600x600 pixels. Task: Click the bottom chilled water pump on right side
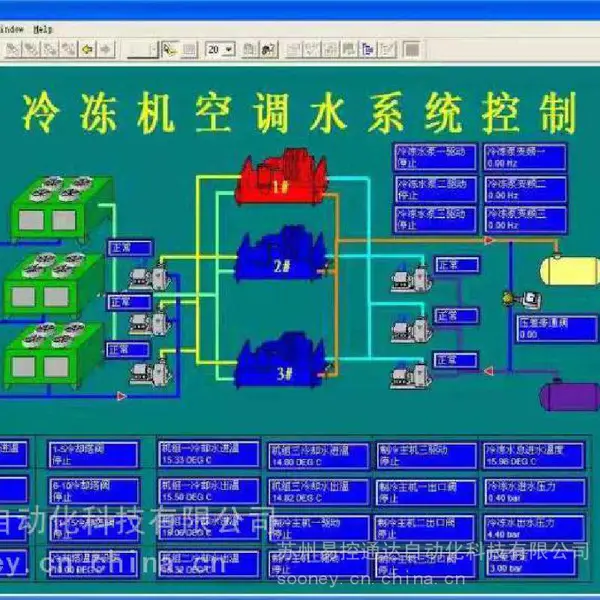point(411,376)
